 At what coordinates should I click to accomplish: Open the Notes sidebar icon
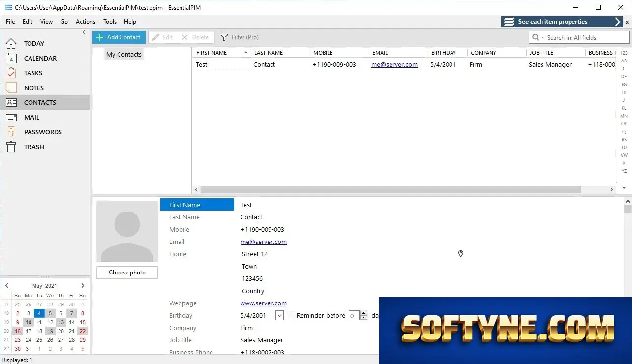click(x=11, y=88)
